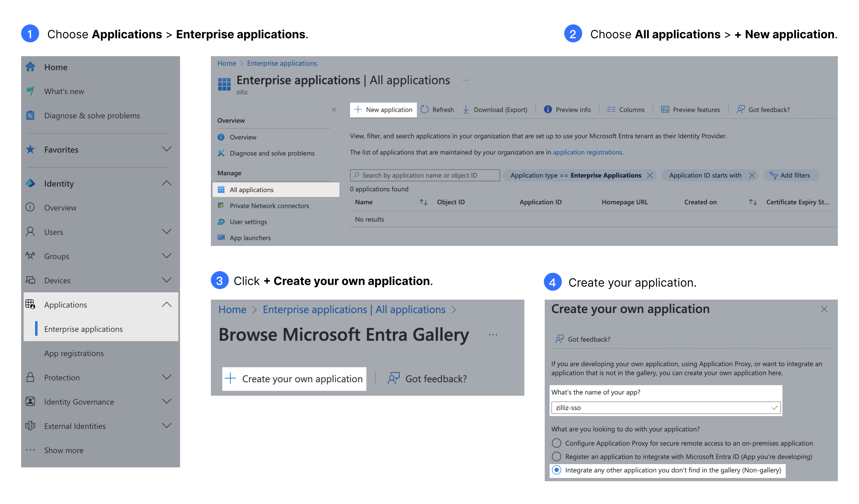The image size is (859, 504).
Task: Click Enterprise applications | All applications breadcrumb
Action: (354, 309)
